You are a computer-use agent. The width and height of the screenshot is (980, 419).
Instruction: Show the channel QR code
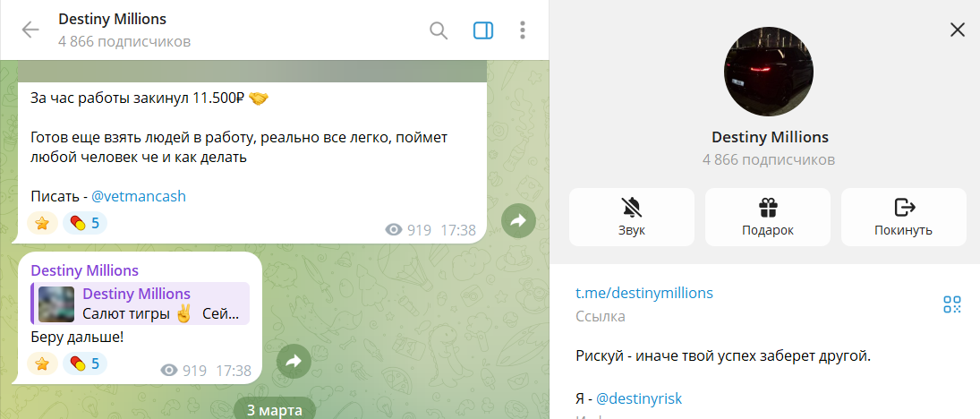(x=952, y=304)
